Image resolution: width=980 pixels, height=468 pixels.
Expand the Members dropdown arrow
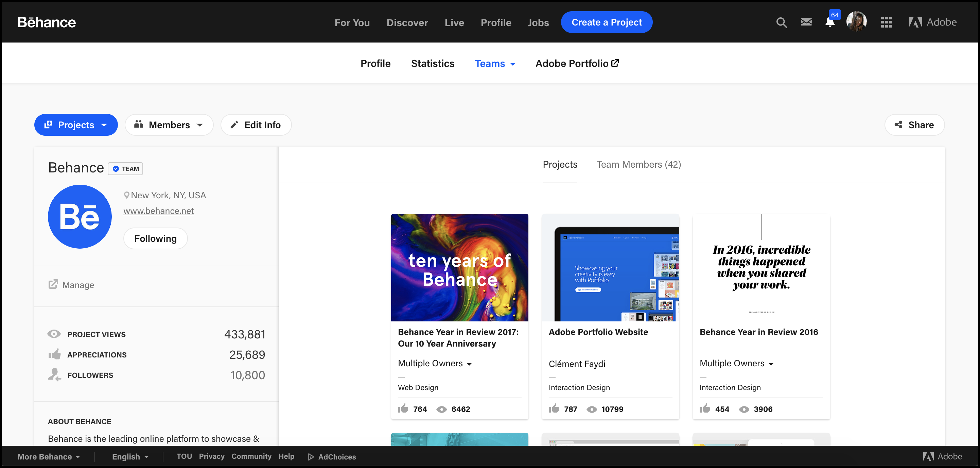[199, 124]
